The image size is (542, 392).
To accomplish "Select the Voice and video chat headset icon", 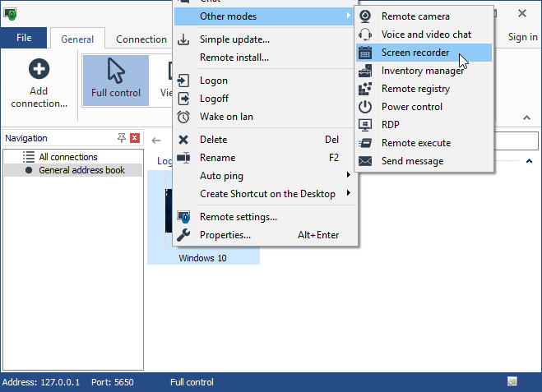I will pos(366,35).
